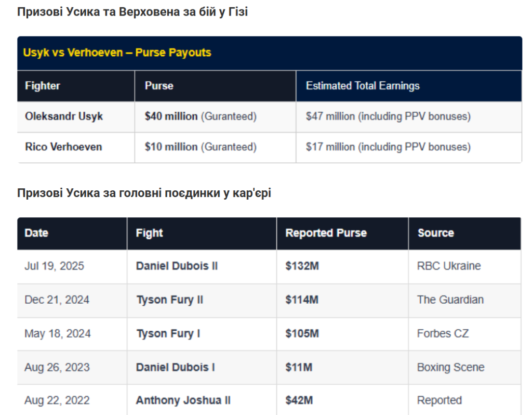
Task: Click the $105M reported purse cell
Action: pos(342,334)
